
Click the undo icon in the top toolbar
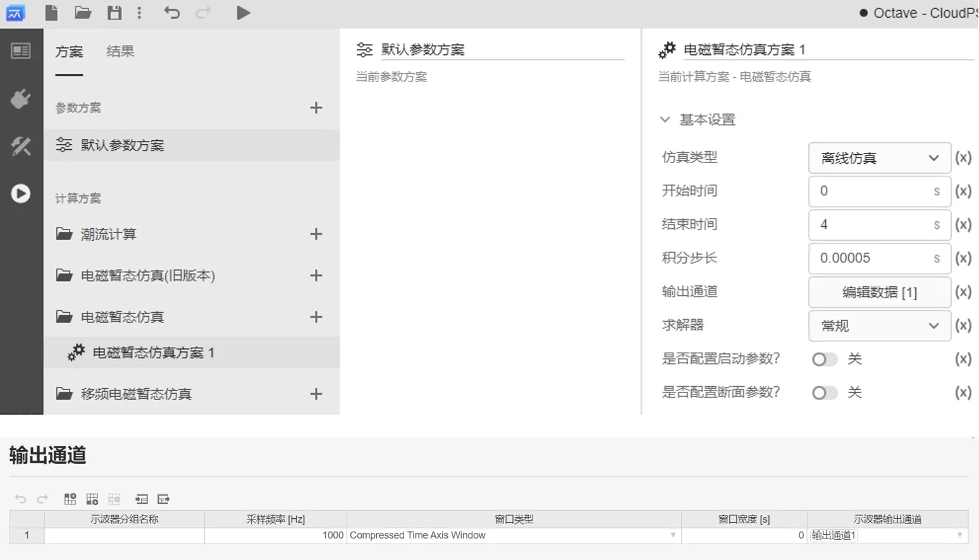click(171, 13)
